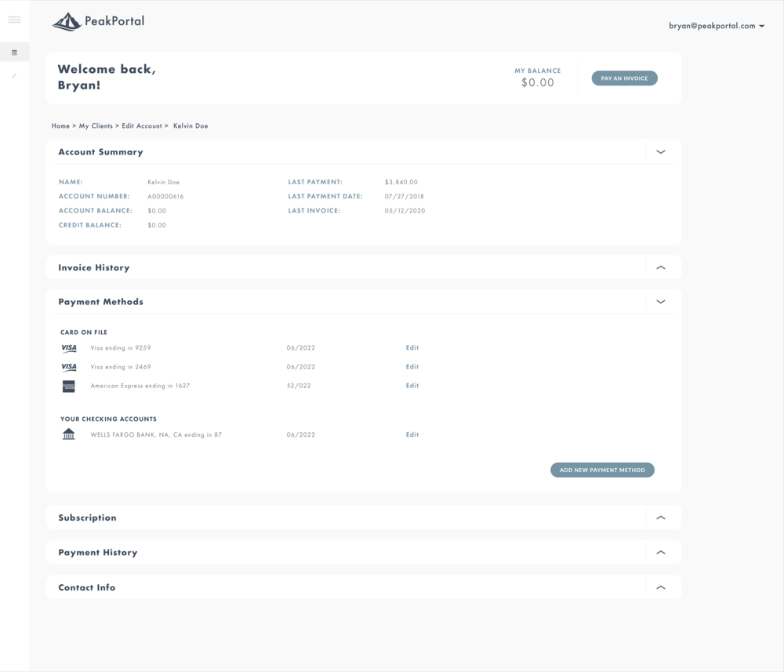Edit the Visa ending in 2469
The image size is (784, 672).
click(412, 366)
